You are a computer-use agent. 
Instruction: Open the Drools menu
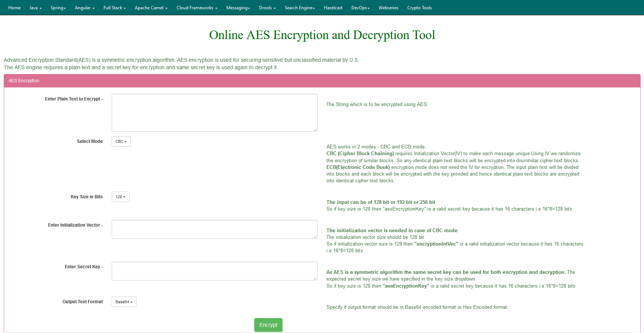pyautogui.click(x=267, y=8)
